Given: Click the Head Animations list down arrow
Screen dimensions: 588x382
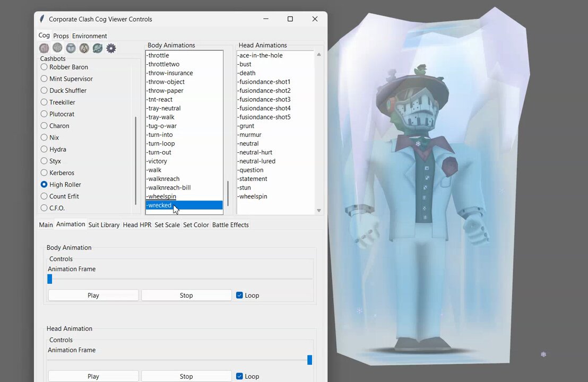Looking at the screenshot, I should tap(319, 210).
